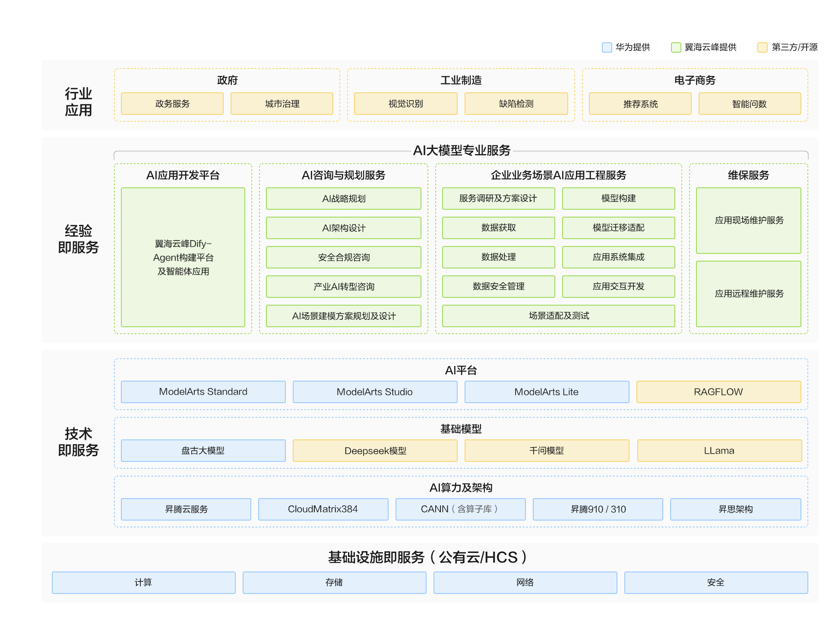Screen dimensions: 829x644
Task: Click the yellow 第三方/开源 legend swatch
Action: [762, 47]
